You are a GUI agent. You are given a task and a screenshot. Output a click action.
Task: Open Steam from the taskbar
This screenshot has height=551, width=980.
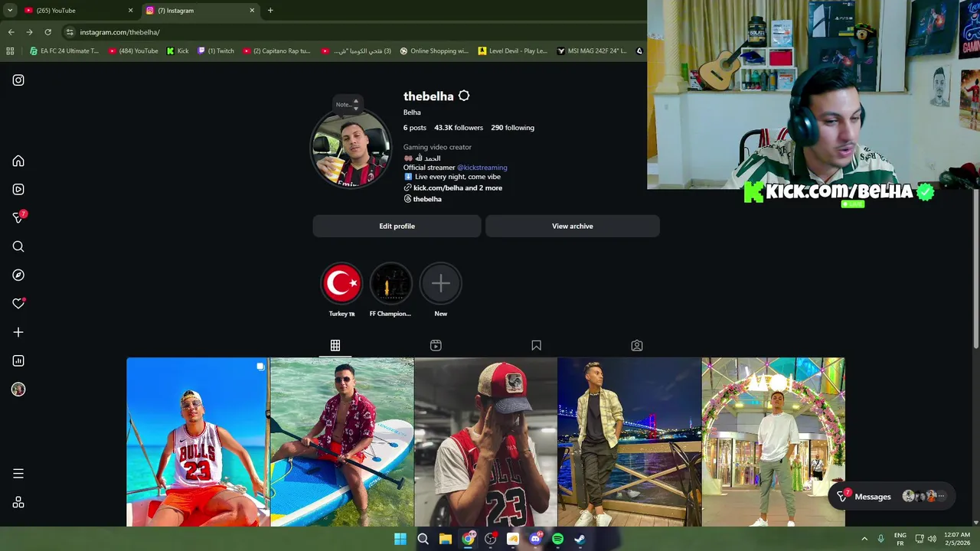(580, 539)
